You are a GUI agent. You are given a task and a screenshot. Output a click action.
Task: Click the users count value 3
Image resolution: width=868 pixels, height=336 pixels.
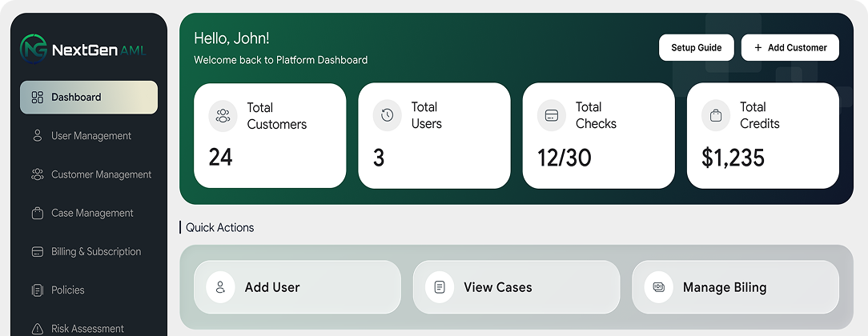pyautogui.click(x=379, y=158)
